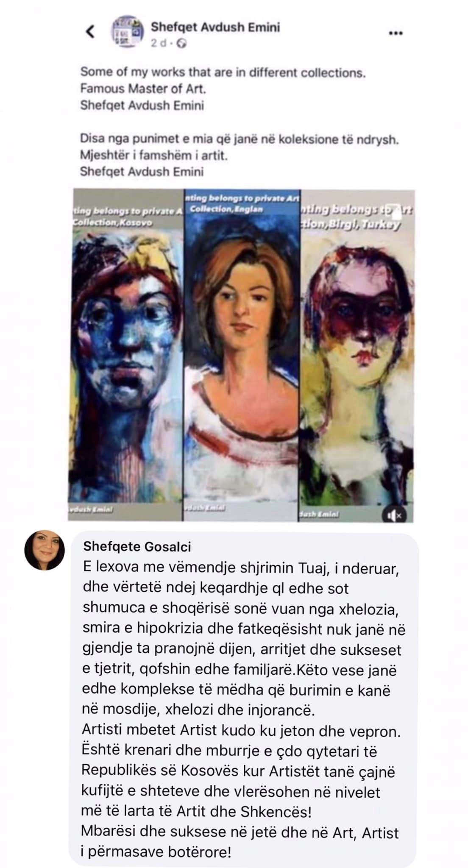This screenshot has width=468, height=868.
Task: Click the "2 d" post timestamp
Action: point(159,43)
